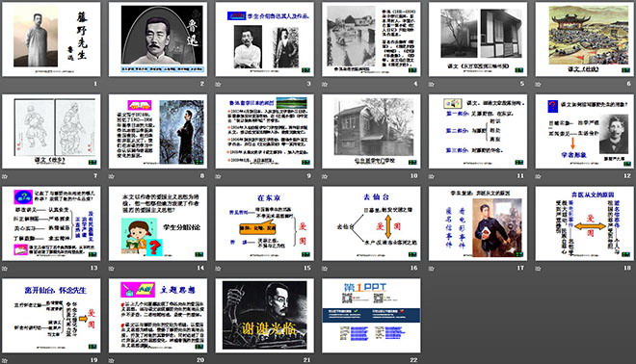Select slide 19 titled 离开仙台,怀念先生
The width and height of the screenshot is (636, 364).
51,315
